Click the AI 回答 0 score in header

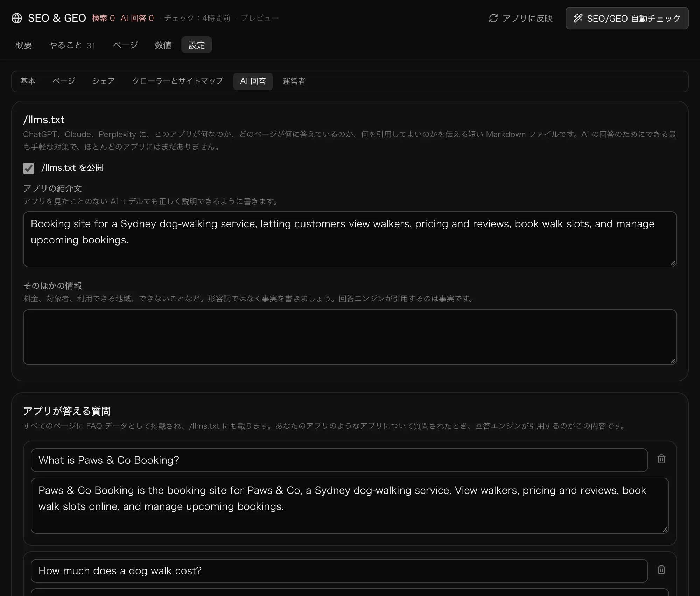pyautogui.click(x=137, y=18)
